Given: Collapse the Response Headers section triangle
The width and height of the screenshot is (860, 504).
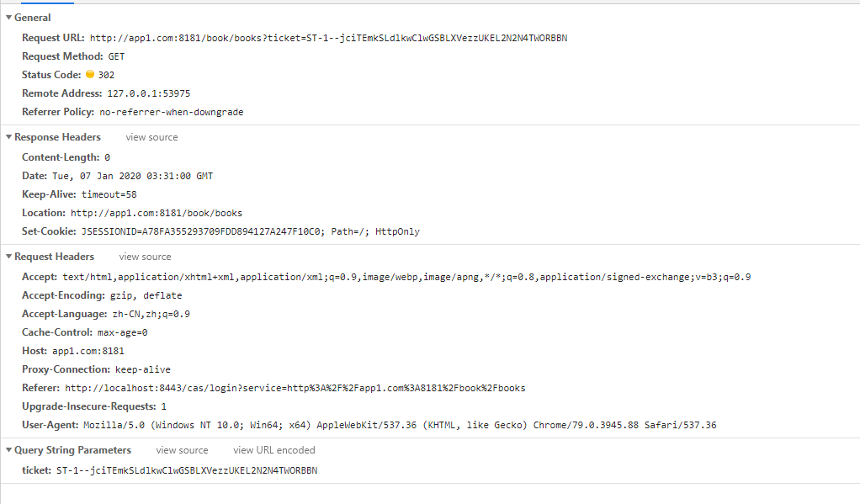Looking at the screenshot, I should tap(8, 137).
